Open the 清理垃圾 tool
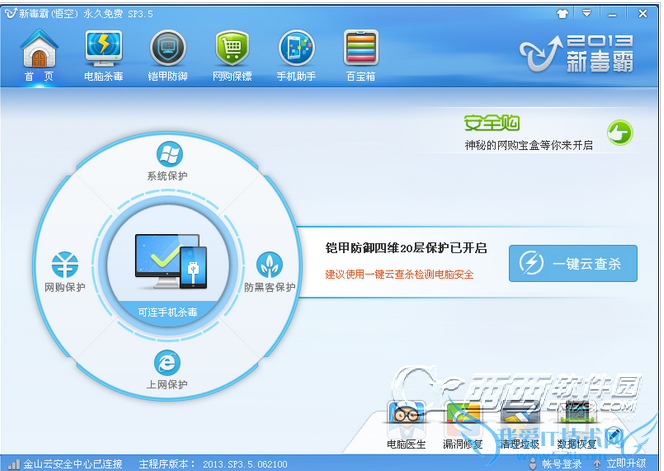The image size is (664, 471). pos(519,425)
